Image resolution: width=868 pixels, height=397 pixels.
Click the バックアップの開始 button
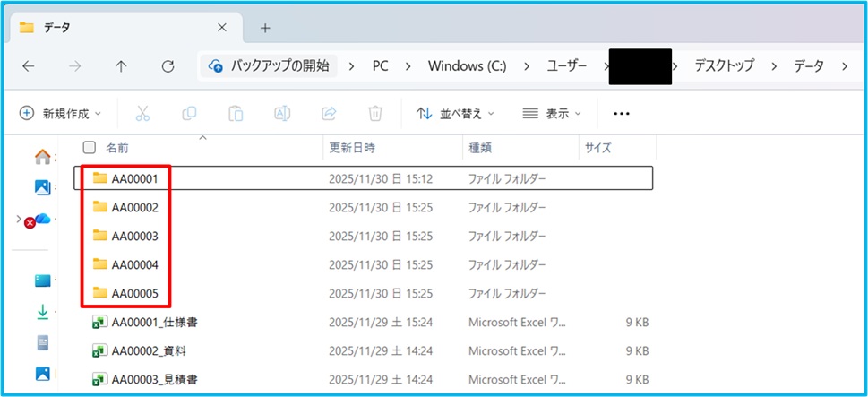coord(269,65)
